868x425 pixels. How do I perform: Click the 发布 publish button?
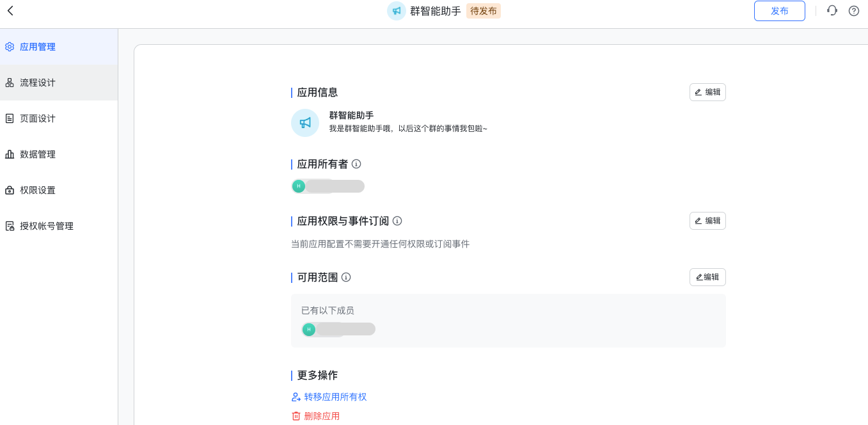coord(779,11)
